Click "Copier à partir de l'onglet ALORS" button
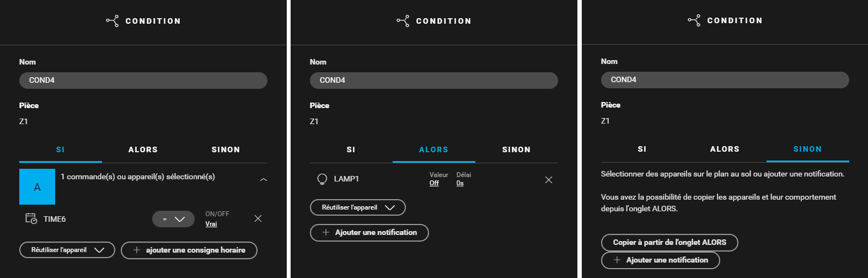The image size is (868, 278). (669, 242)
